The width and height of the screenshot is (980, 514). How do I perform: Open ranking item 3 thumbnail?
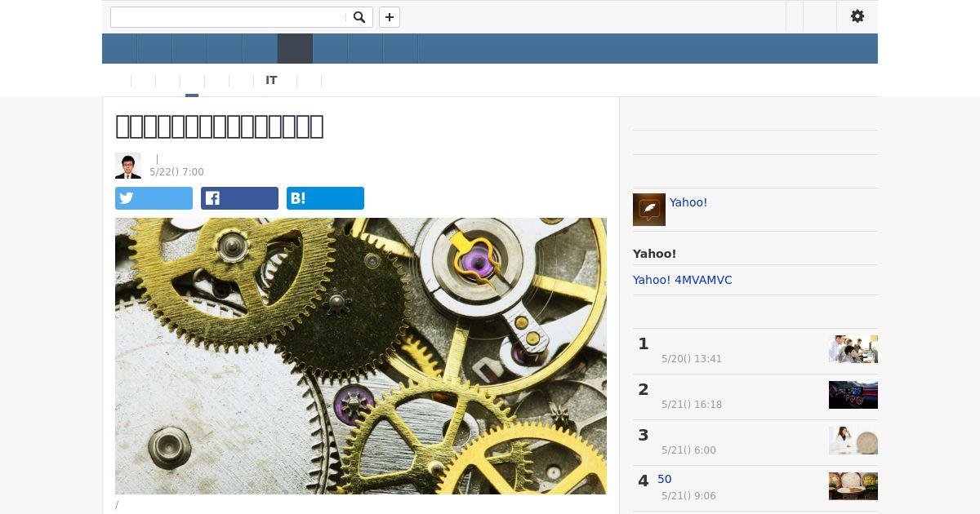point(853,441)
